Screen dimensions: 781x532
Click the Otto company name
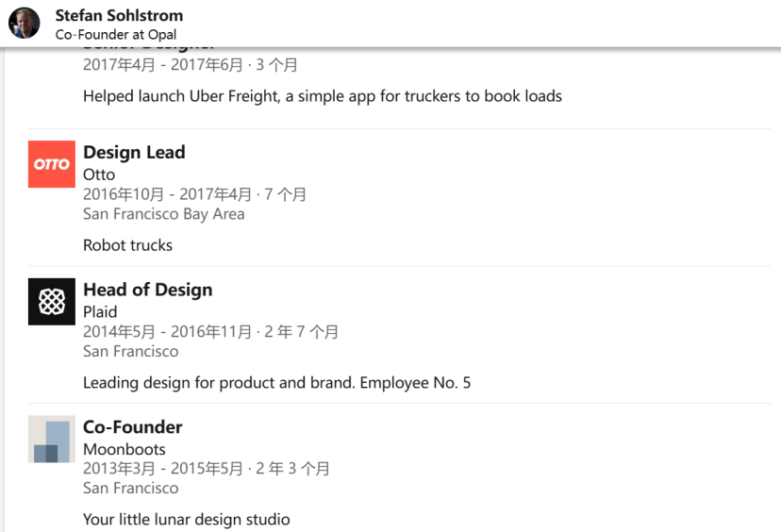coord(99,175)
